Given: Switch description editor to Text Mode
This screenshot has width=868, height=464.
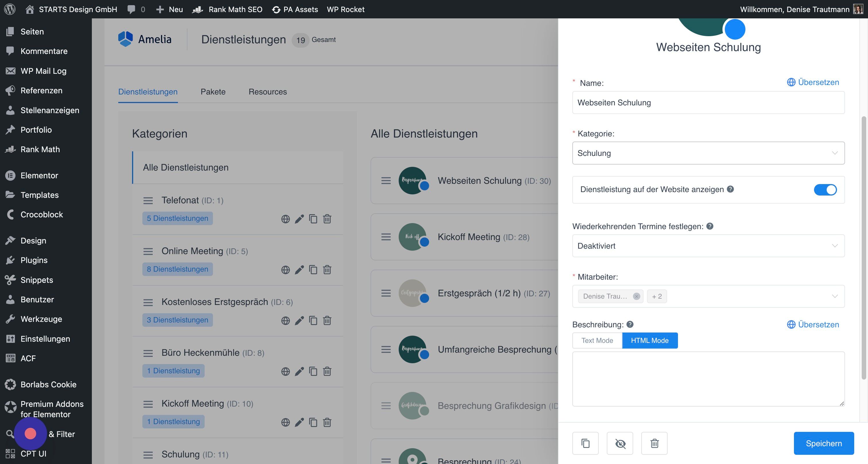Looking at the screenshot, I should pyautogui.click(x=597, y=340).
